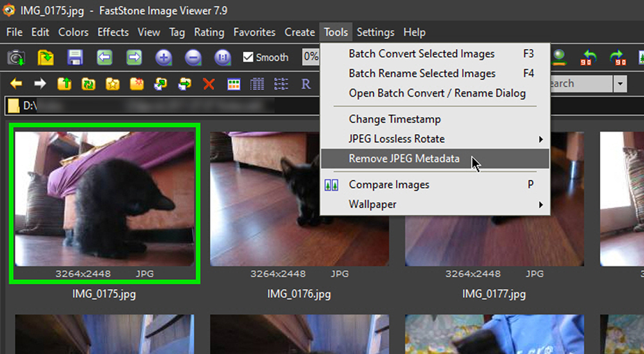Screen dimensions: 644x354
Task: Expand the Wallpaper submenu
Action: [435, 204]
